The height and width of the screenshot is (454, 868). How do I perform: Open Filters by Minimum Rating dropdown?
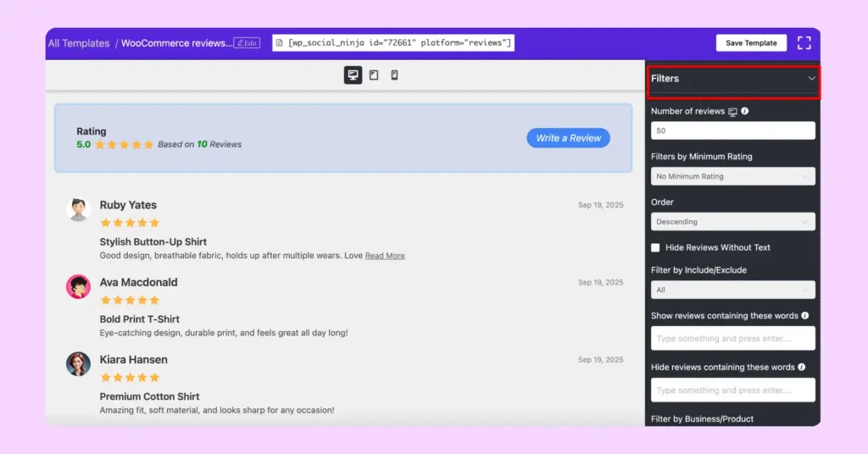click(x=732, y=176)
